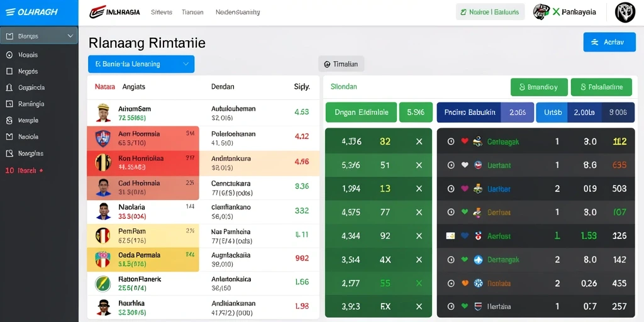
Task: Open the Benie-Ita Uenaning blue dropdown
Action: click(141, 64)
